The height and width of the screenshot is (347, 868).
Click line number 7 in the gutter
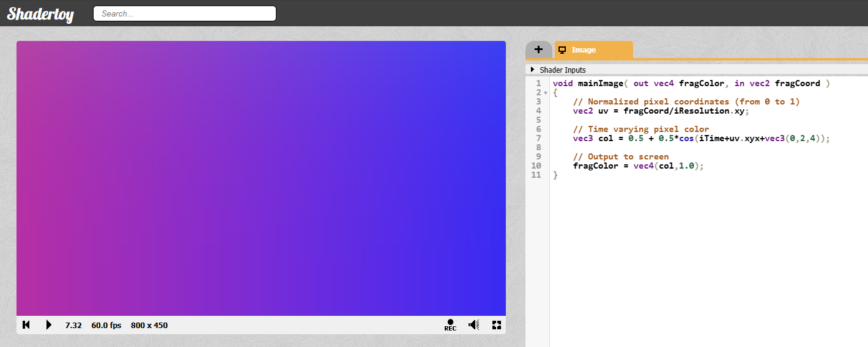point(538,138)
